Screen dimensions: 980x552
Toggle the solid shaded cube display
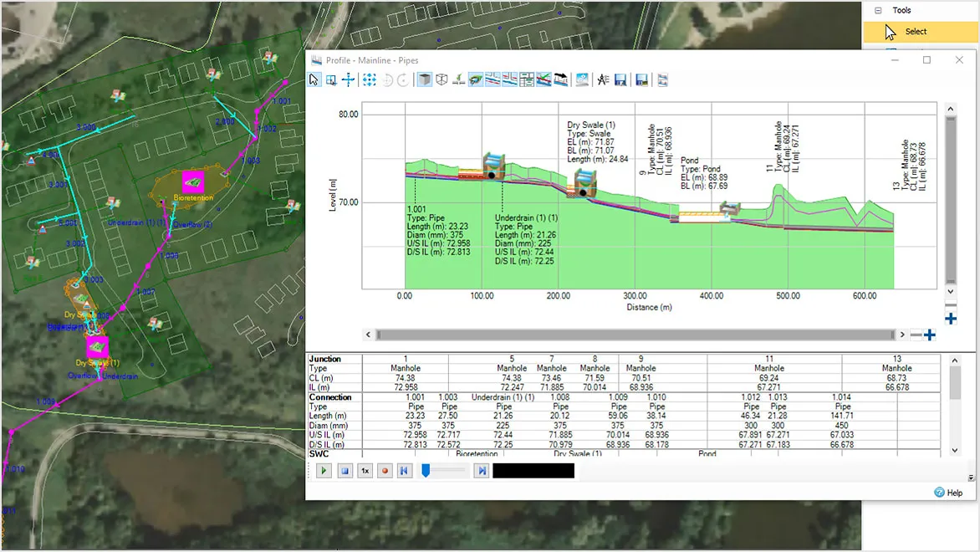(x=425, y=80)
